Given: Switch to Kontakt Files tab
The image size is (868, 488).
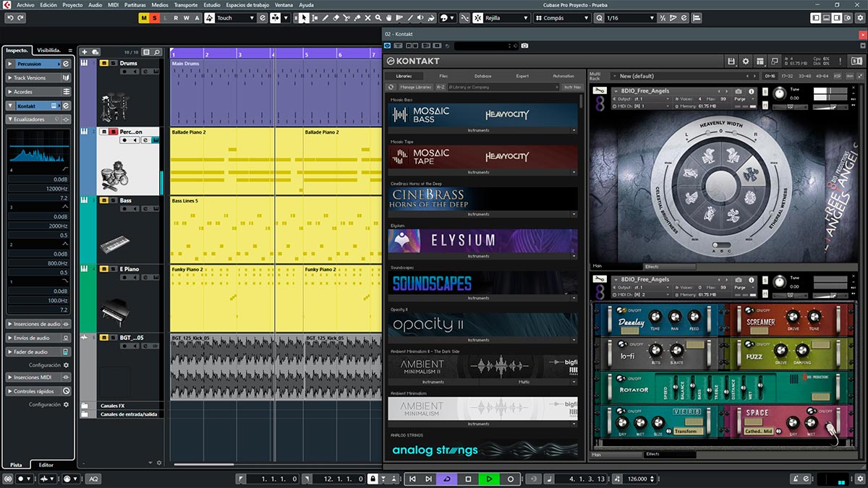Looking at the screenshot, I should pyautogui.click(x=443, y=76).
